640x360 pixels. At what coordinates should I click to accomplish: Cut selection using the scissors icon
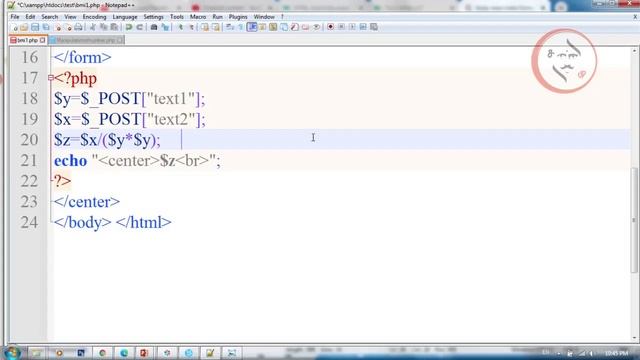pyautogui.click(x=93, y=27)
